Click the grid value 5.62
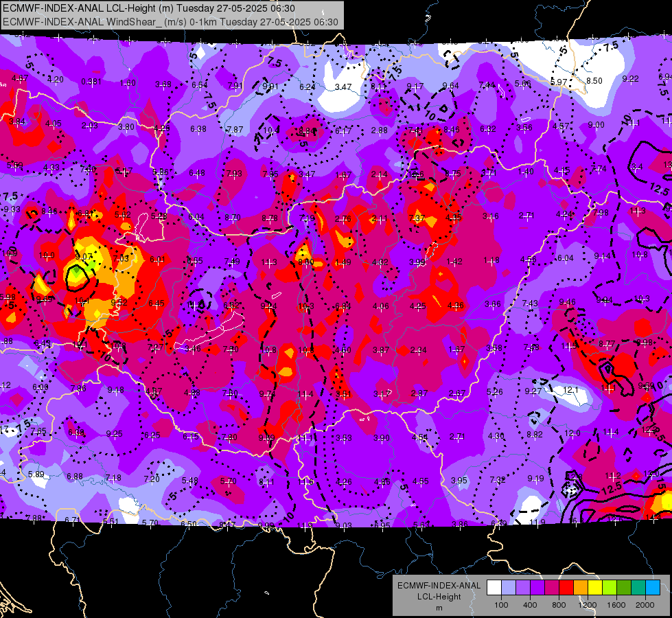672x618 pixels. (x=123, y=214)
